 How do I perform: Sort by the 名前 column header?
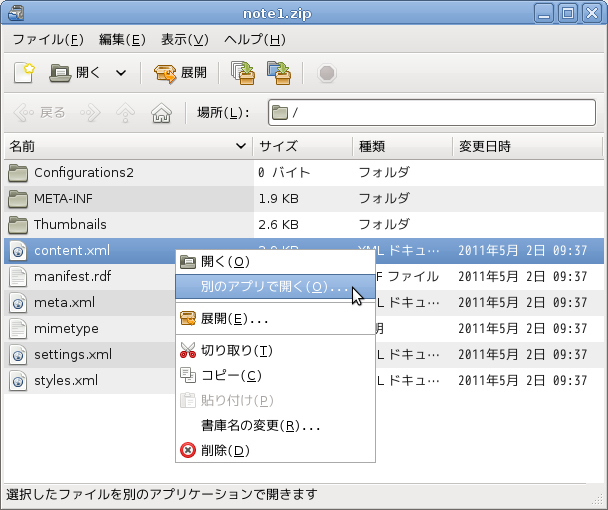coord(128,147)
